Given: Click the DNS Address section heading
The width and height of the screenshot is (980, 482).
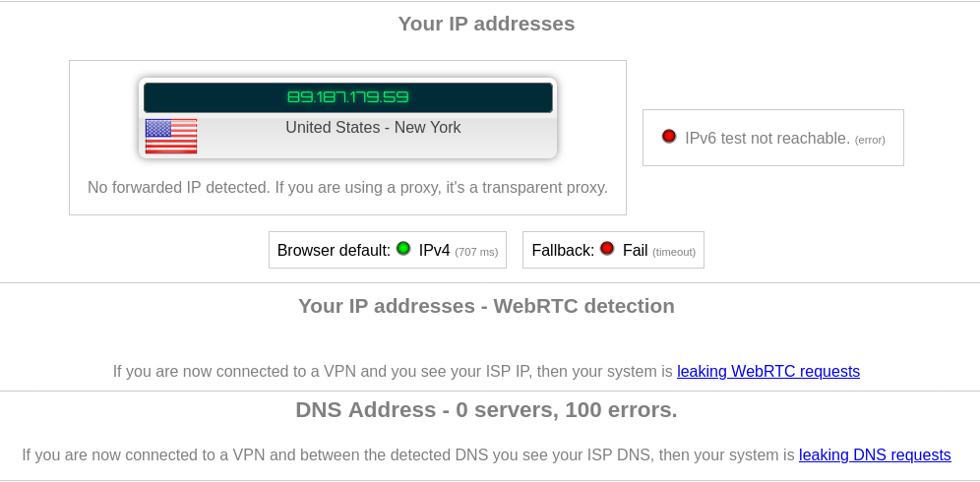Looking at the screenshot, I should click(x=486, y=410).
